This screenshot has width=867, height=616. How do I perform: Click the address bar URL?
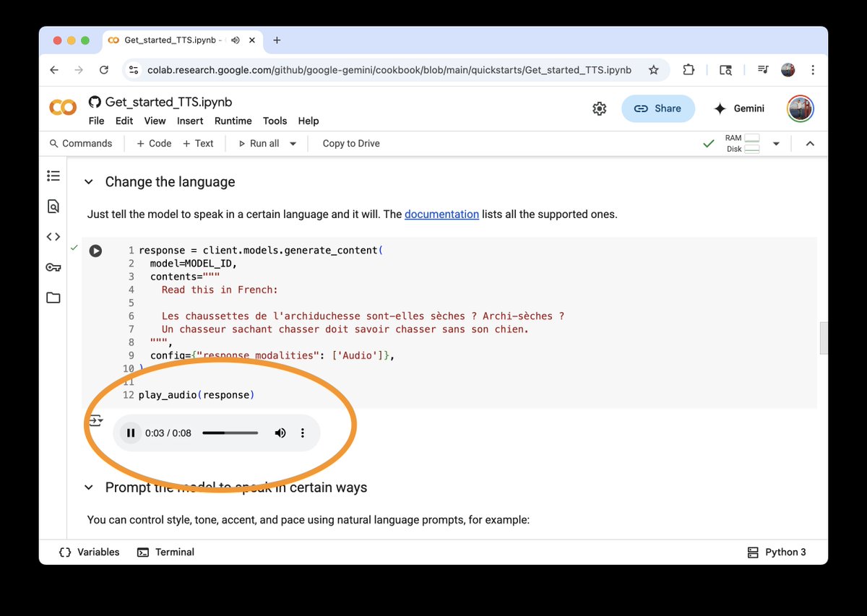(389, 70)
